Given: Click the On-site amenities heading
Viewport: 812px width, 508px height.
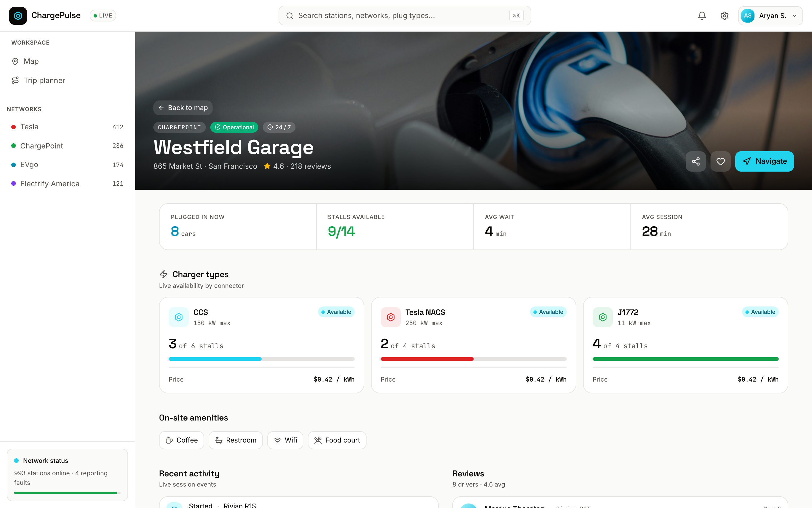Looking at the screenshot, I should point(193,418).
